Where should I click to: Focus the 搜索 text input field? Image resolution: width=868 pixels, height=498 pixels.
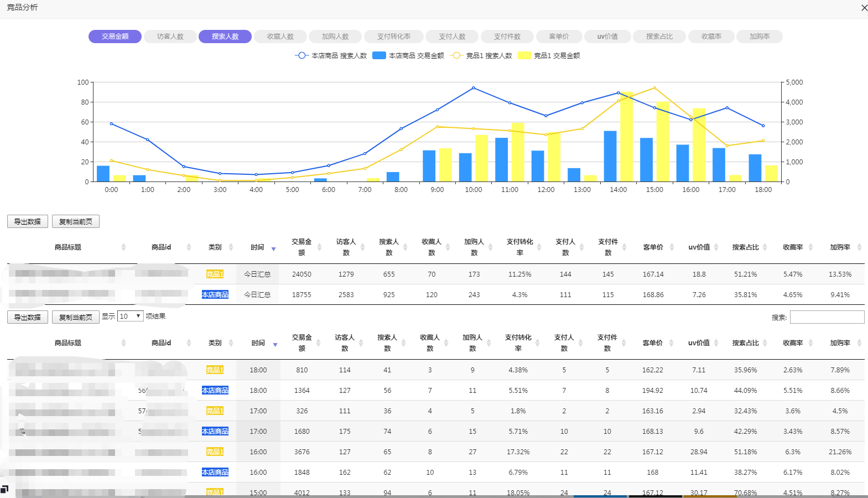pos(827,317)
